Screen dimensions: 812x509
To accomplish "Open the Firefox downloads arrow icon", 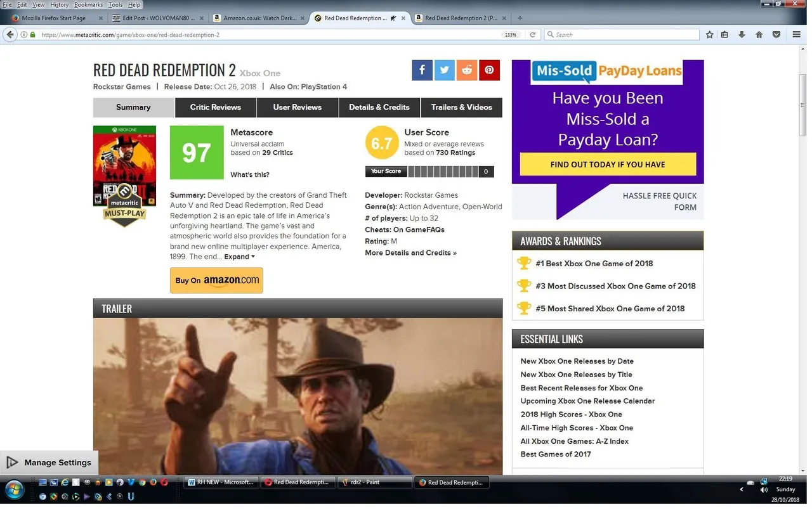I will 742,35.
